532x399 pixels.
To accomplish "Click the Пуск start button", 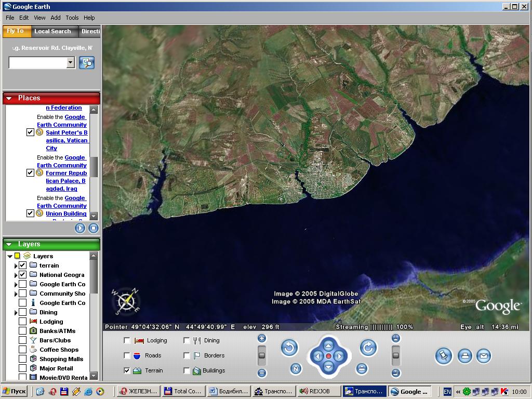I will click(x=14, y=391).
